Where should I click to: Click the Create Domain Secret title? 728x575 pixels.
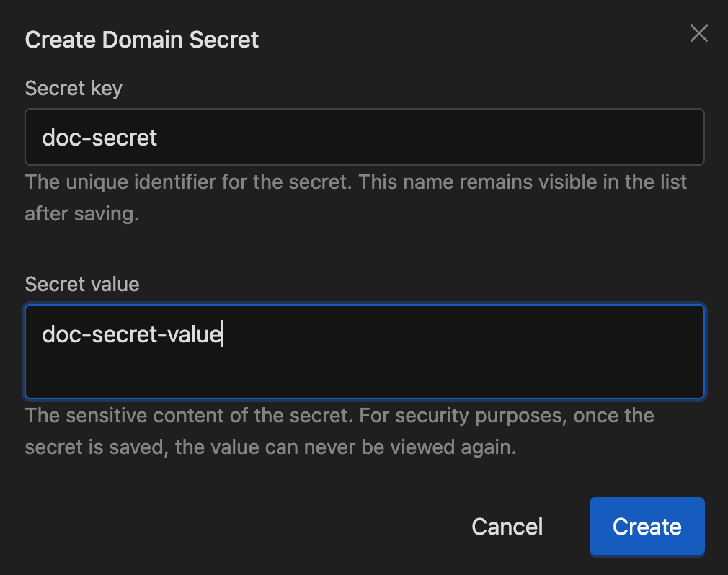pos(141,40)
